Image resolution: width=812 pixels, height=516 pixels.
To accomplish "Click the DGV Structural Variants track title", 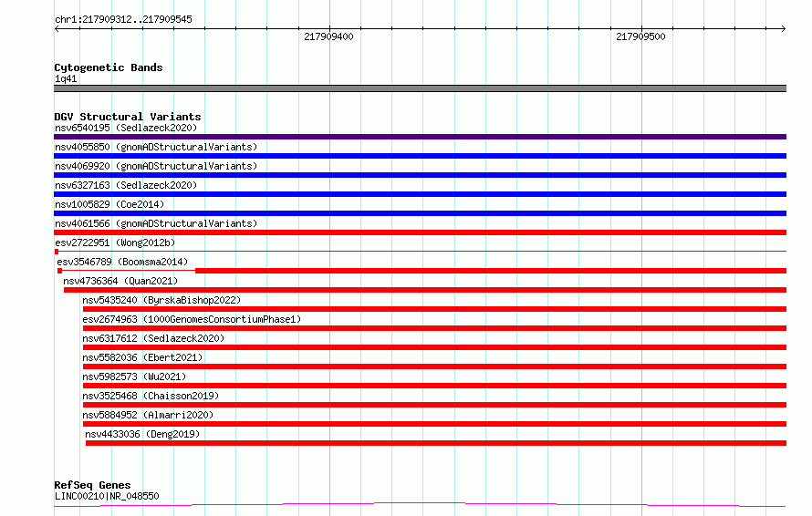I will click(x=128, y=117).
